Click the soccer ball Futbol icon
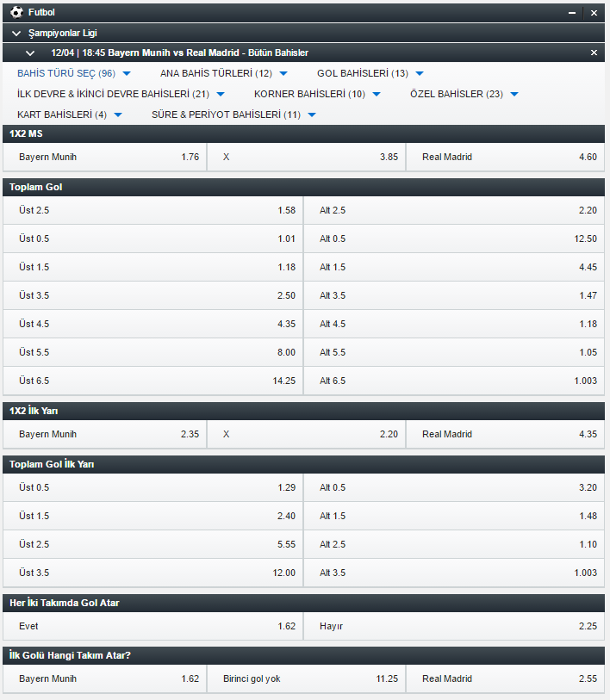 (x=16, y=13)
